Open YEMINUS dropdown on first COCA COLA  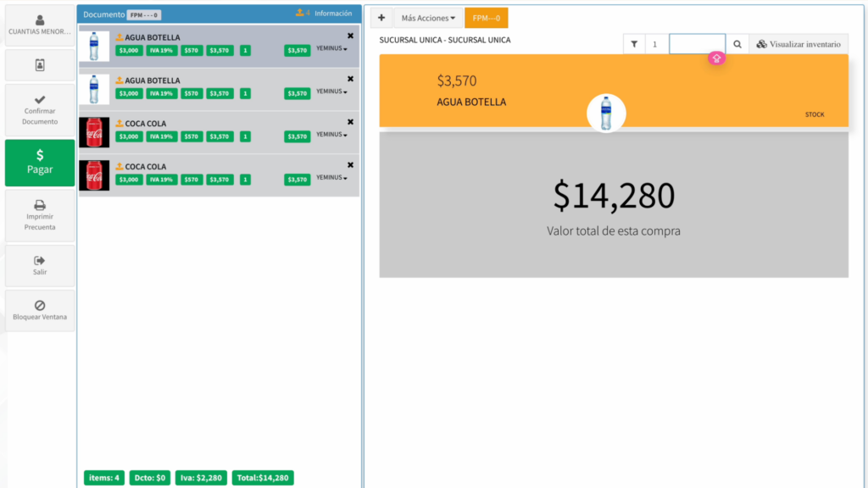[x=331, y=135]
